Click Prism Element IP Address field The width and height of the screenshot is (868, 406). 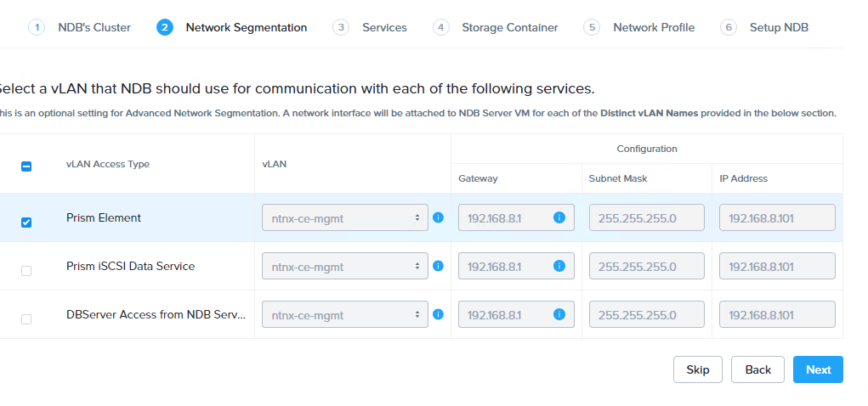[777, 218]
